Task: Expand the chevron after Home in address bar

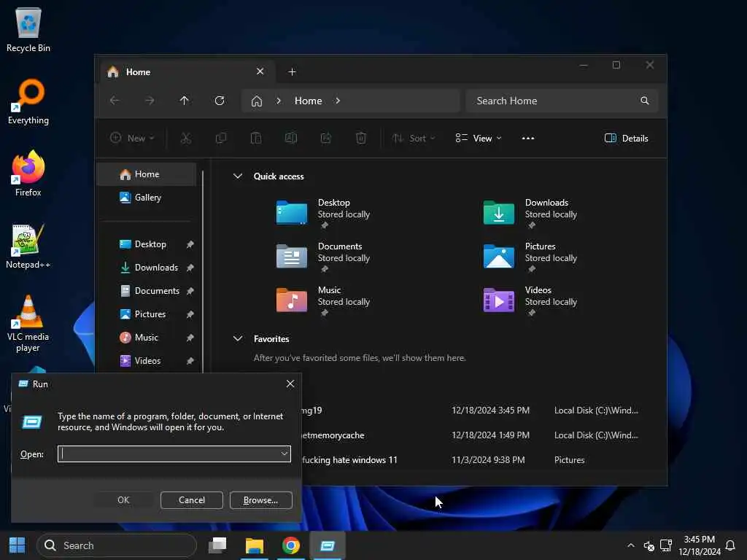Action: click(x=338, y=101)
